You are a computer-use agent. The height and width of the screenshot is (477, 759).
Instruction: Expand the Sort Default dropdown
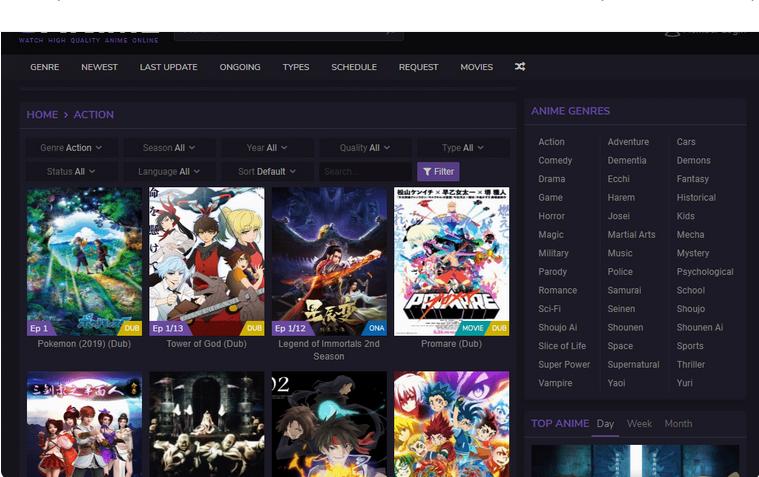268,171
